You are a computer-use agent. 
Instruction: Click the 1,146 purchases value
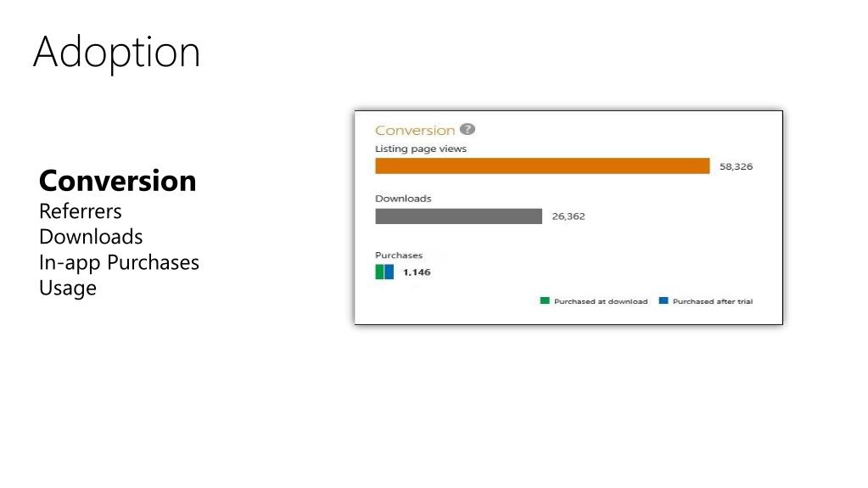pos(417,272)
